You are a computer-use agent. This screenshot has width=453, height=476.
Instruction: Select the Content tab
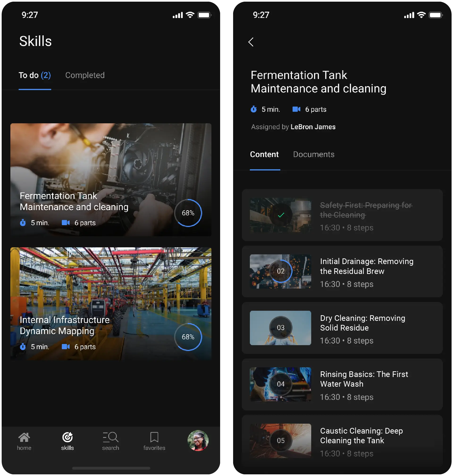pyautogui.click(x=264, y=154)
